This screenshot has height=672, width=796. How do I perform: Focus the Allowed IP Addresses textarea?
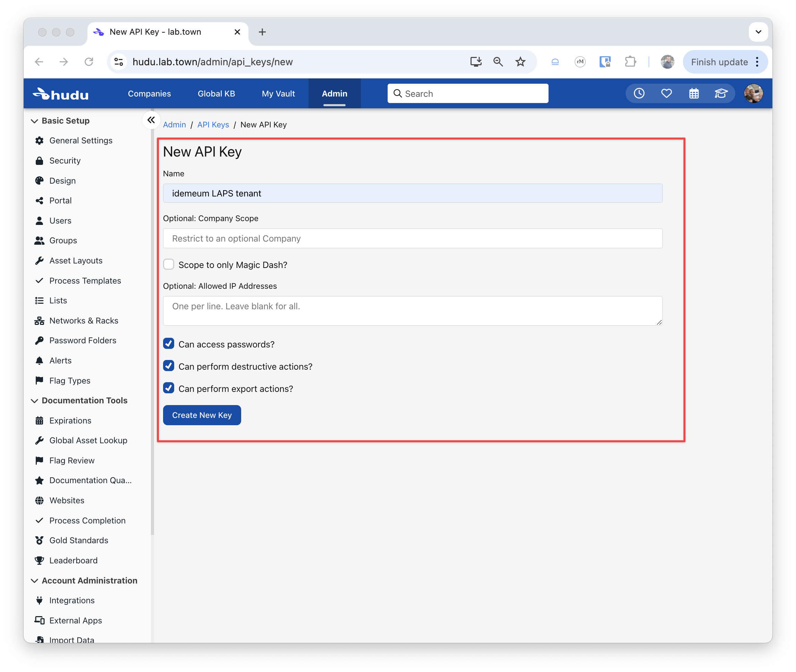click(x=413, y=310)
